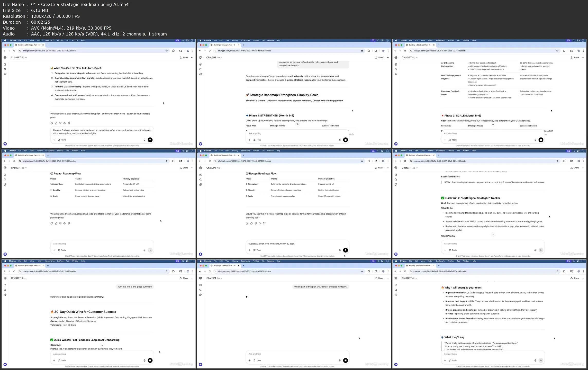
Task: Copy the "slide that visualizes this disruption" response
Action: click(x=52, y=123)
